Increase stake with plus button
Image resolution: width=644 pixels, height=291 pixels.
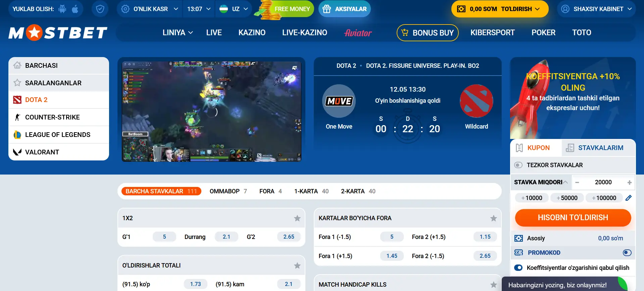(629, 182)
